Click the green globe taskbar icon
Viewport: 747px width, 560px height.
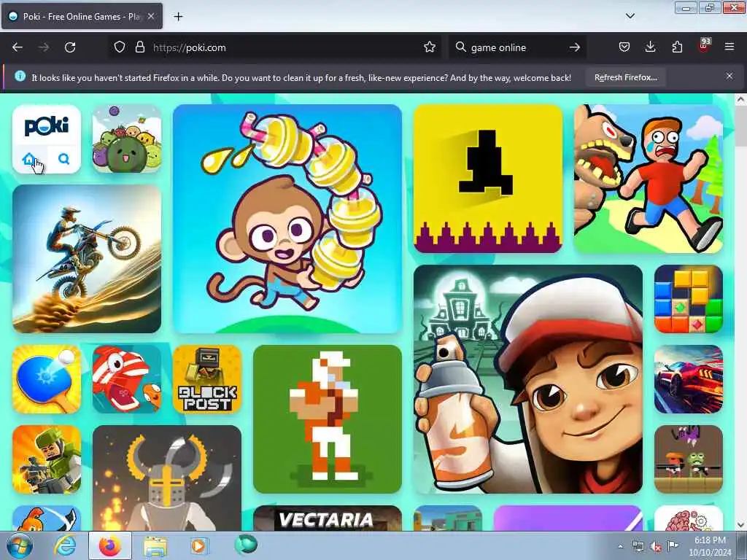pos(246,545)
